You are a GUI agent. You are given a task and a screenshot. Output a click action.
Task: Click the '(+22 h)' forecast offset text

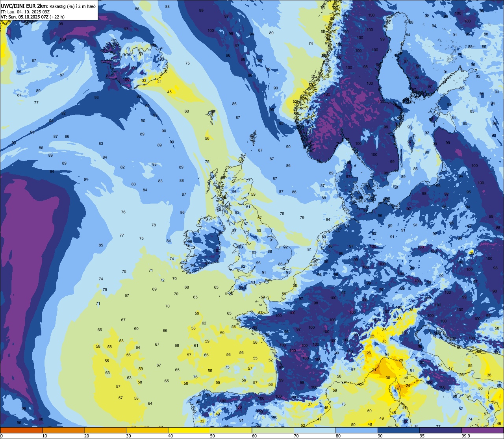57,17
